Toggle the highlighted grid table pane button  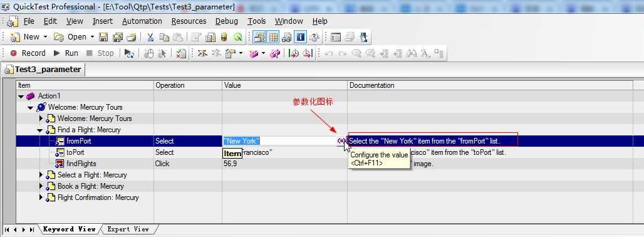tap(274, 38)
